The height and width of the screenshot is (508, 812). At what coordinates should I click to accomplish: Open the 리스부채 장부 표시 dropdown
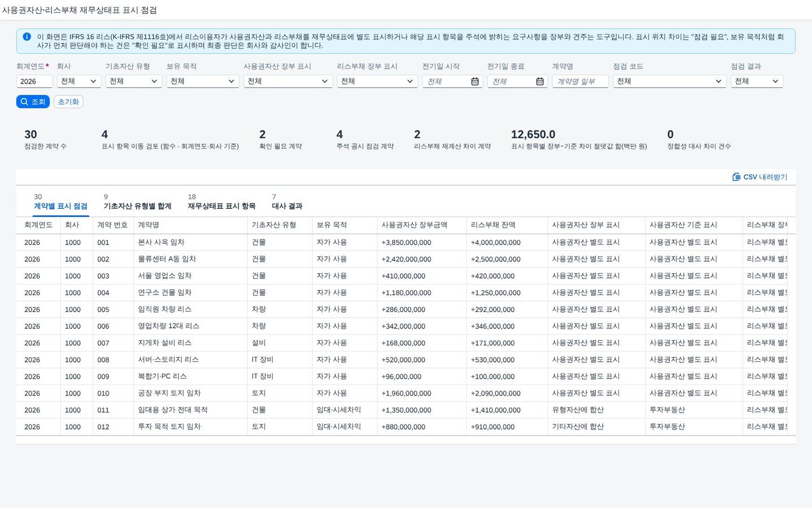tap(377, 81)
